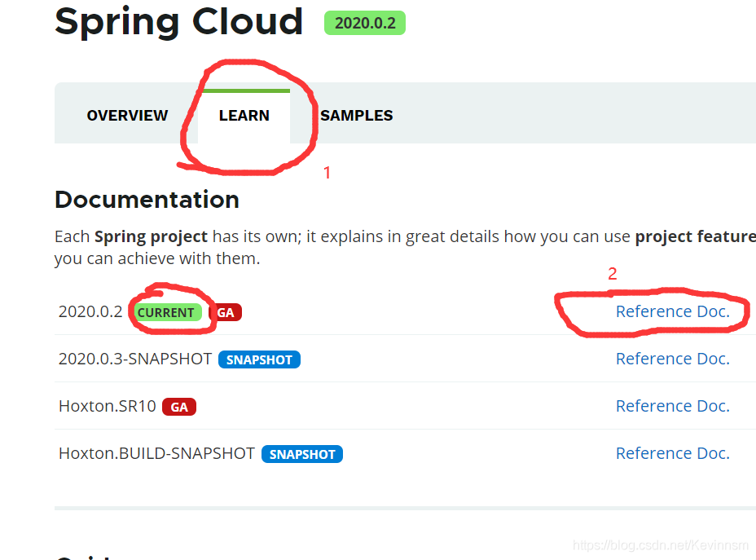The image size is (756, 560).
Task: Select the LEARN tab
Action: [244, 116]
